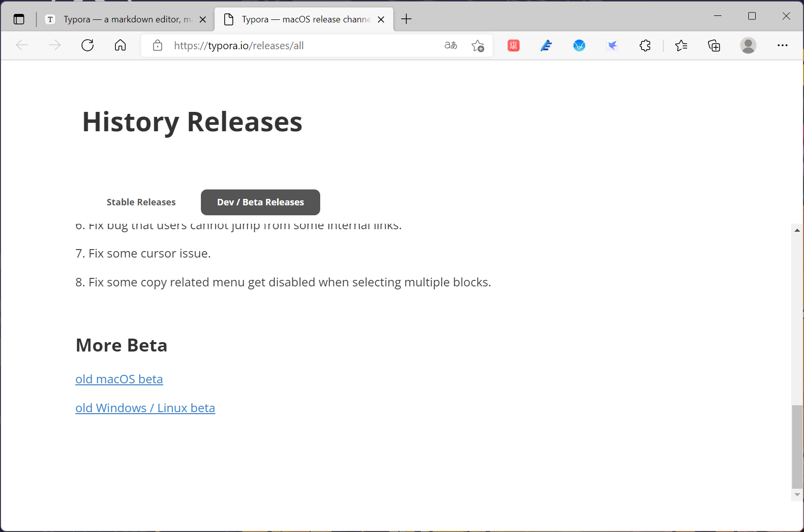View site information lock icon

[x=158, y=46]
